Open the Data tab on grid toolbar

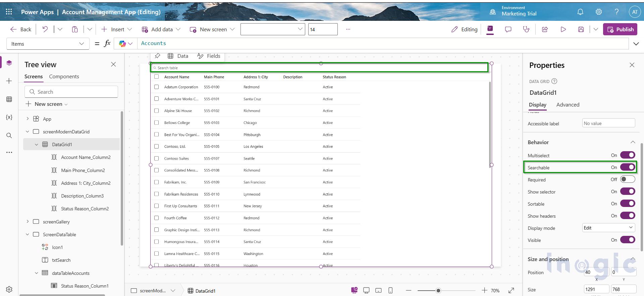pos(178,56)
